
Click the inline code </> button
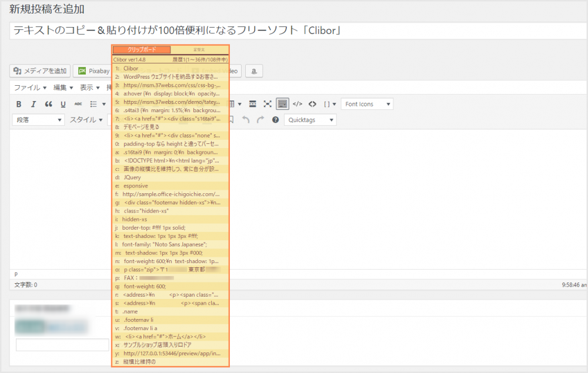point(298,104)
